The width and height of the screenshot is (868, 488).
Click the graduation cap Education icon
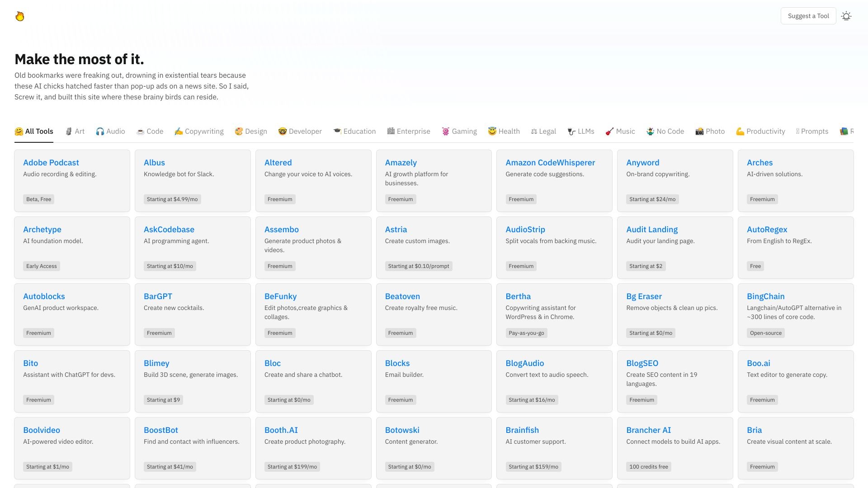[337, 131]
